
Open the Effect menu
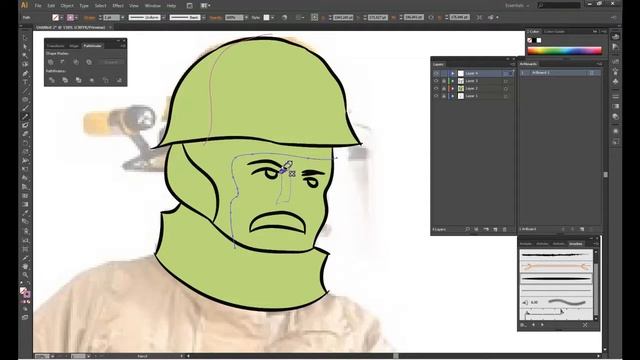point(118,6)
